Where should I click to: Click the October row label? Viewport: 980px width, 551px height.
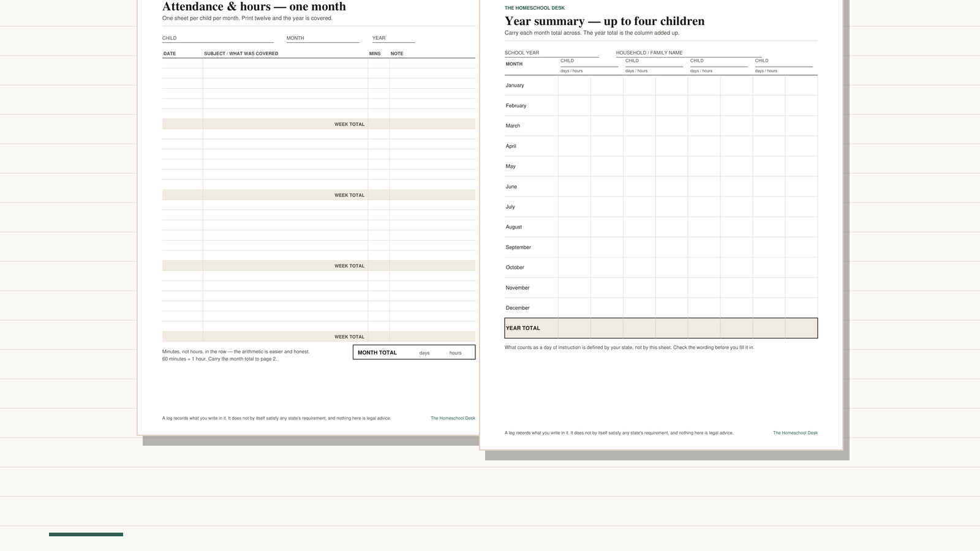coord(515,268)
